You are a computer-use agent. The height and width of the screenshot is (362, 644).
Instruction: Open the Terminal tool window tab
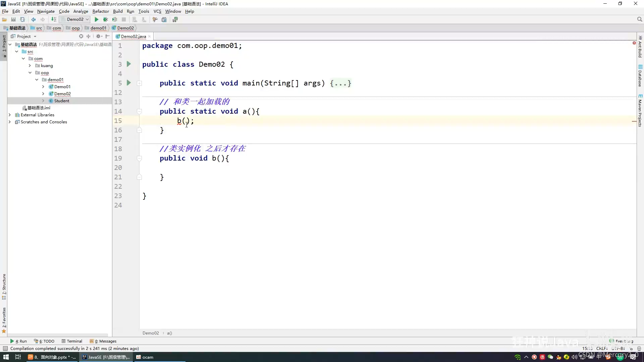(x=72, y=341)
